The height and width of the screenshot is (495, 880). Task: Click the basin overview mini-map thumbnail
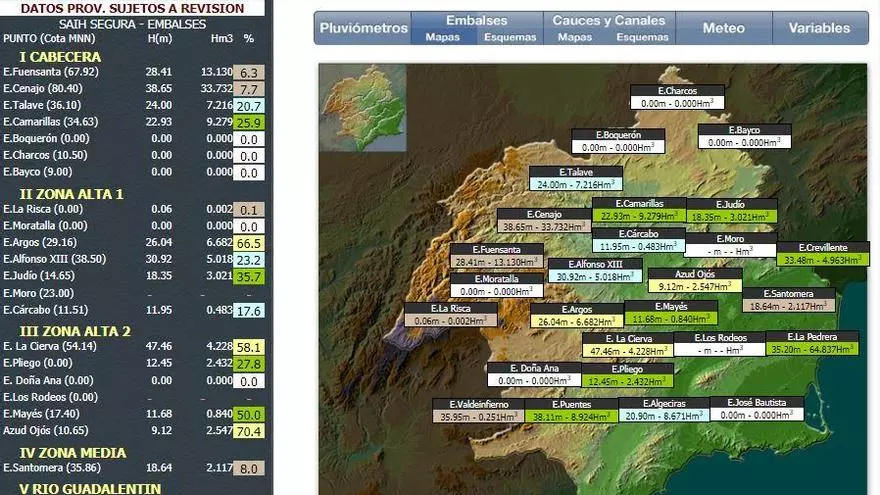point(363,108)
